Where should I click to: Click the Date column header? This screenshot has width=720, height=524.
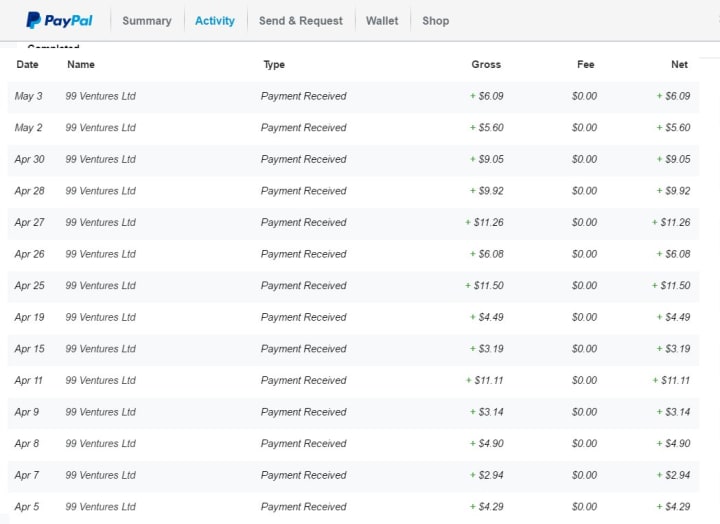coord(28,64)
